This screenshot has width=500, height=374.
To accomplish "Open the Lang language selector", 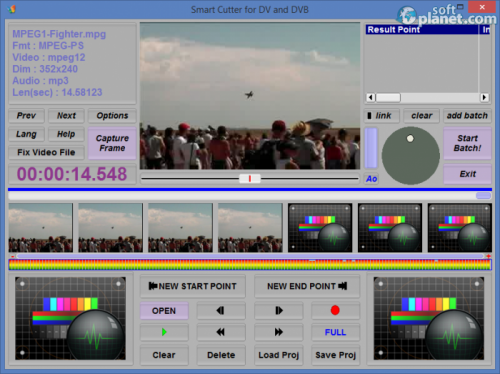I will coord(26,134).
